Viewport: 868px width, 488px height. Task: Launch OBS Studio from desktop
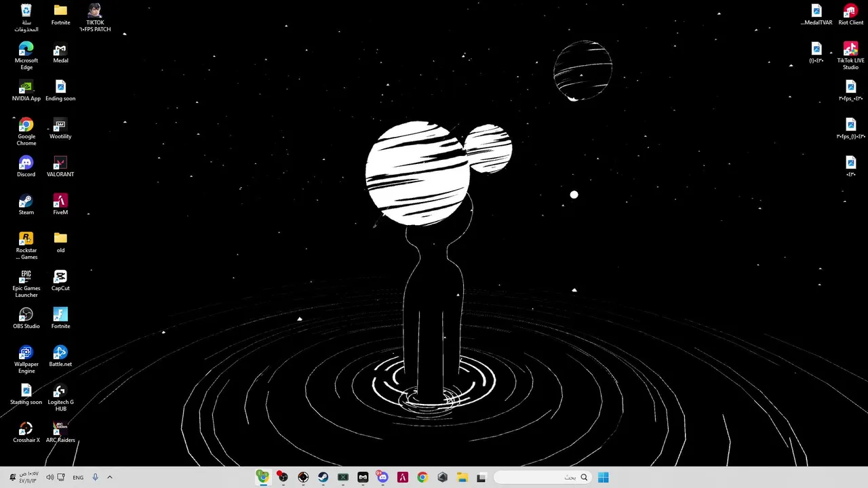tap(26, 318)
